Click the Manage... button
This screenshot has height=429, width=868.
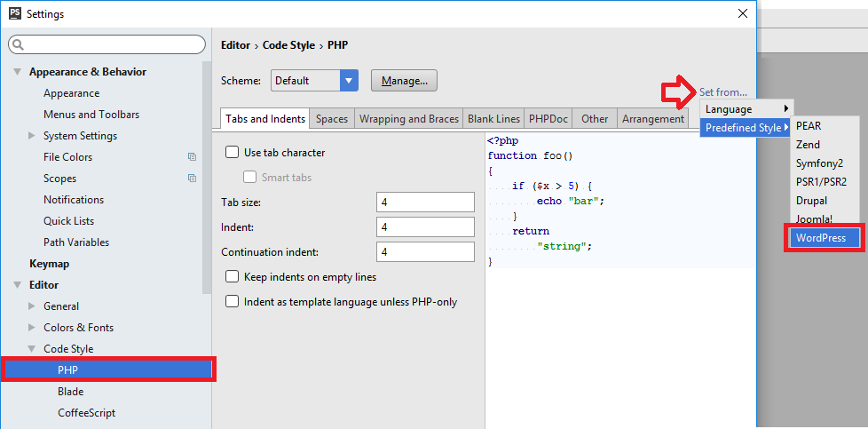click(x=404, y=80)
